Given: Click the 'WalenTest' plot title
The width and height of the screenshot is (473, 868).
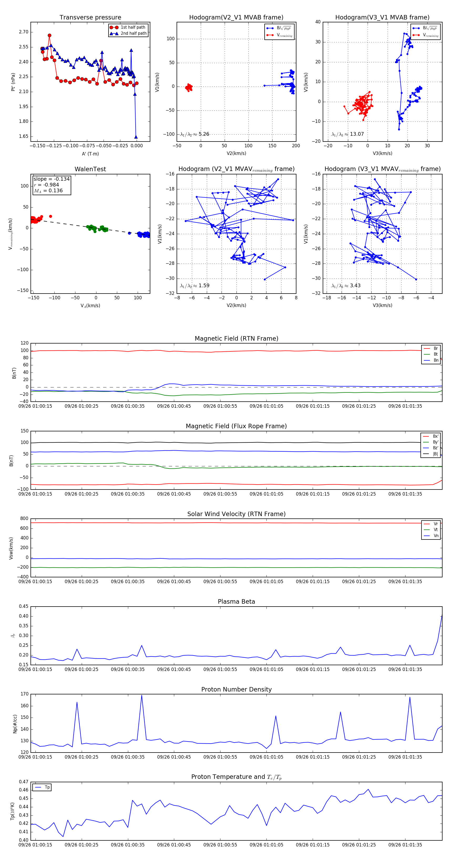Looking at the screenshot, I should [90, 169].
